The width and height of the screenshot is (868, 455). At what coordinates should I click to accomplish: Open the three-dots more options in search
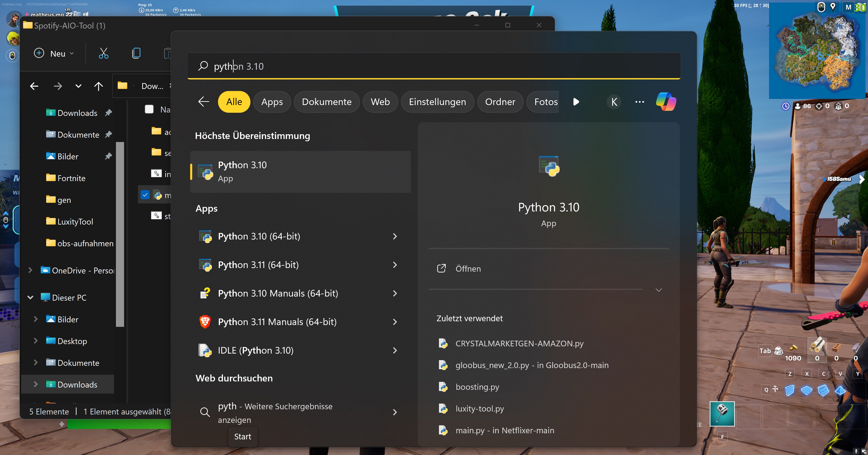point(639,102)
